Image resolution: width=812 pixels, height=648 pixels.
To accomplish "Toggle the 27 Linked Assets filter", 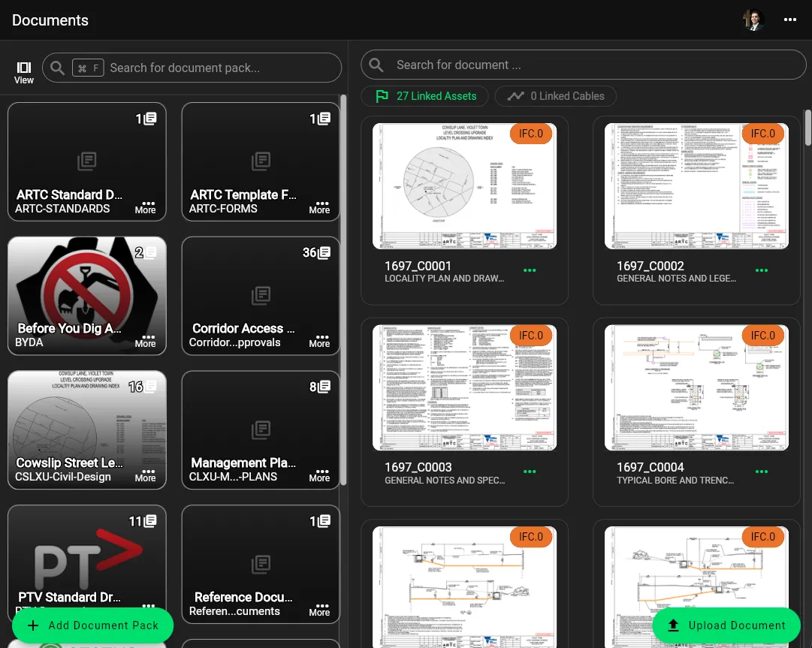I will tap(424, 96).
